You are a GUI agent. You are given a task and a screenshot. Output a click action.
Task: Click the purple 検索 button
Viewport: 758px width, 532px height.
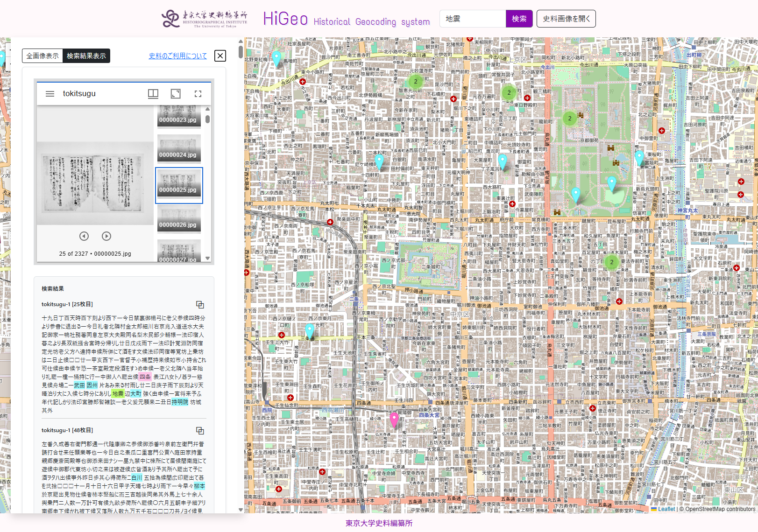519,19
